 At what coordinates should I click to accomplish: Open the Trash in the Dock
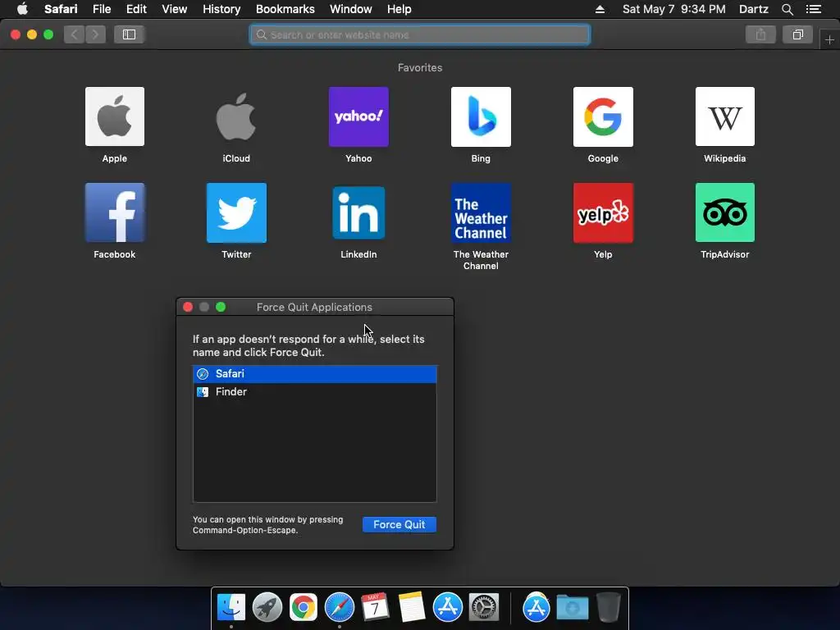[608, 608]
